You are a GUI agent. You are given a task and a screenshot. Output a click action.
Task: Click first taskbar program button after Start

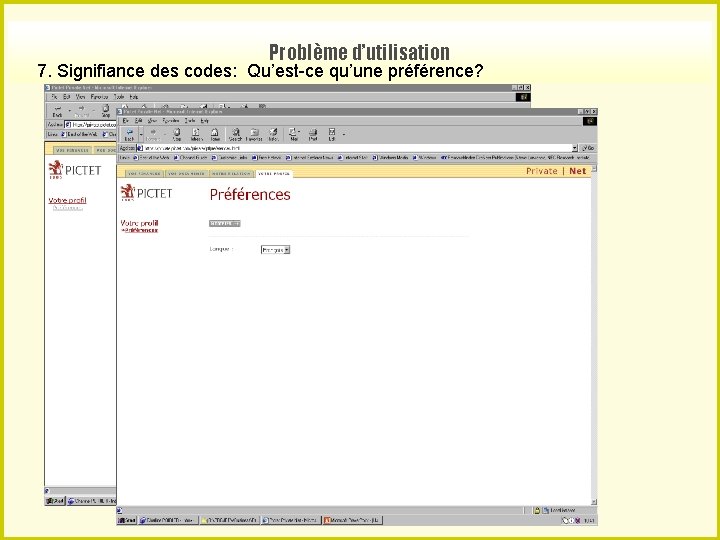point(168,520)
